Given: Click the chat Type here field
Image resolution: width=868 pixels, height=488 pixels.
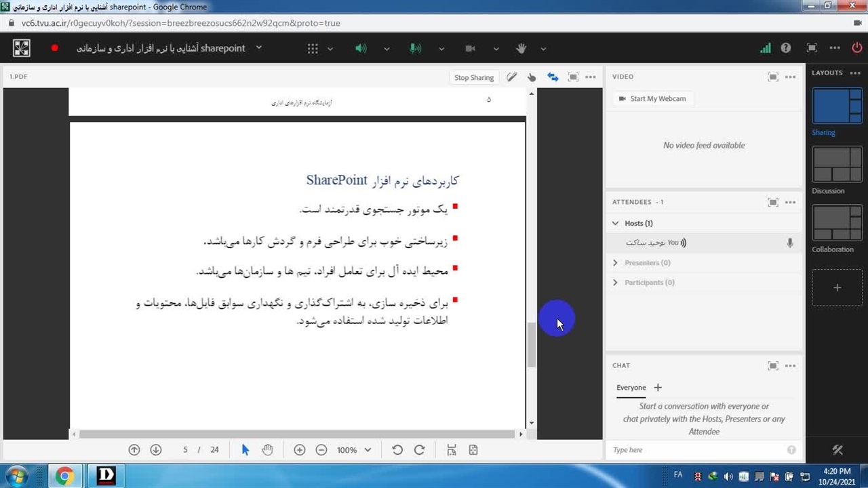Looking at the screenshot, I should click(697, 450).
